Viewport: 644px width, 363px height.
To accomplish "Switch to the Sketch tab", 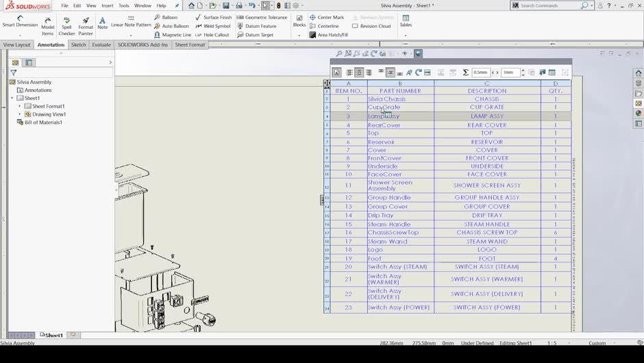I will coord(79,45).
